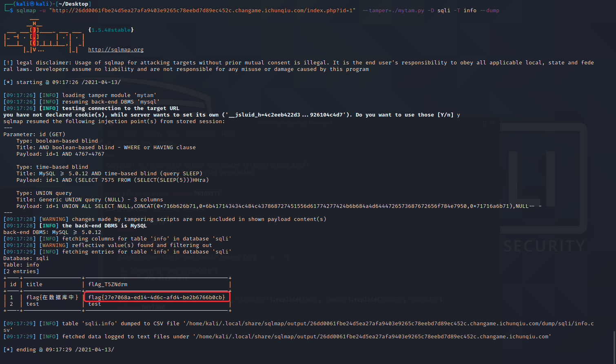Click id cell '2' in the table
The height and width of the screenshot is (364, 616).
(11, 304)
